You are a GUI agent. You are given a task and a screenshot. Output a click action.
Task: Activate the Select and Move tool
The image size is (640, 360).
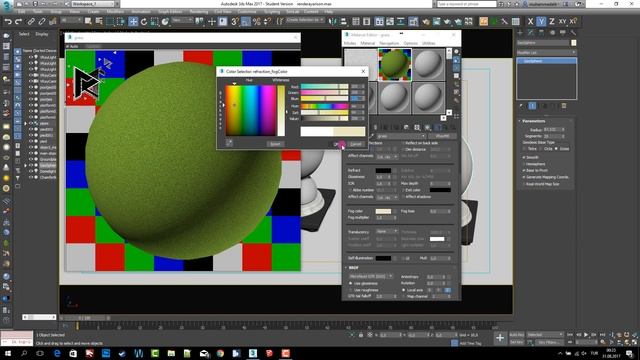(x=133, y=22)
